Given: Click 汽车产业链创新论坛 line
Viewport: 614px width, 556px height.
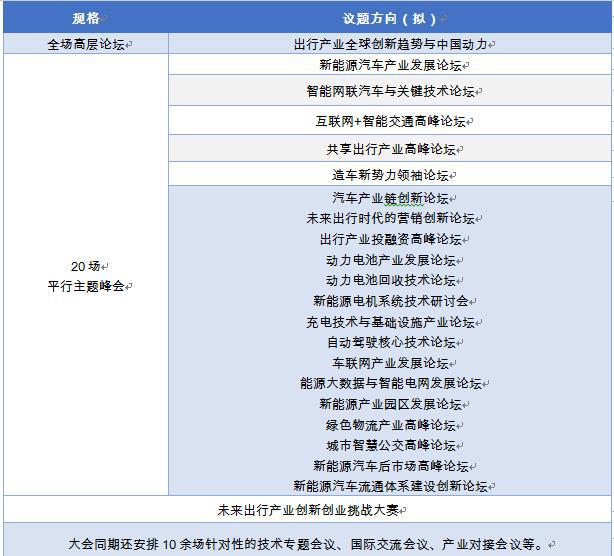Looking at the screenshot, I should [390, 198].
